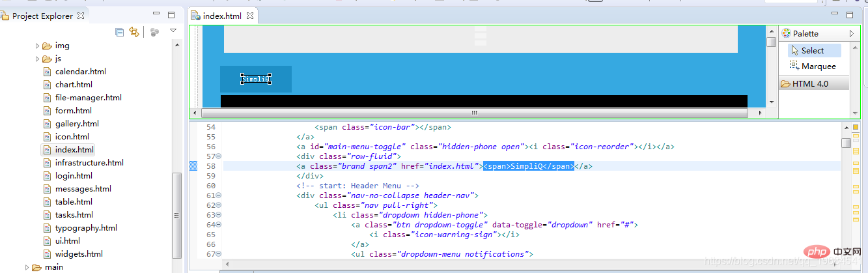Click the form.html file icon
The height and width of the screenshot is (273, 868).
point(47,111)
